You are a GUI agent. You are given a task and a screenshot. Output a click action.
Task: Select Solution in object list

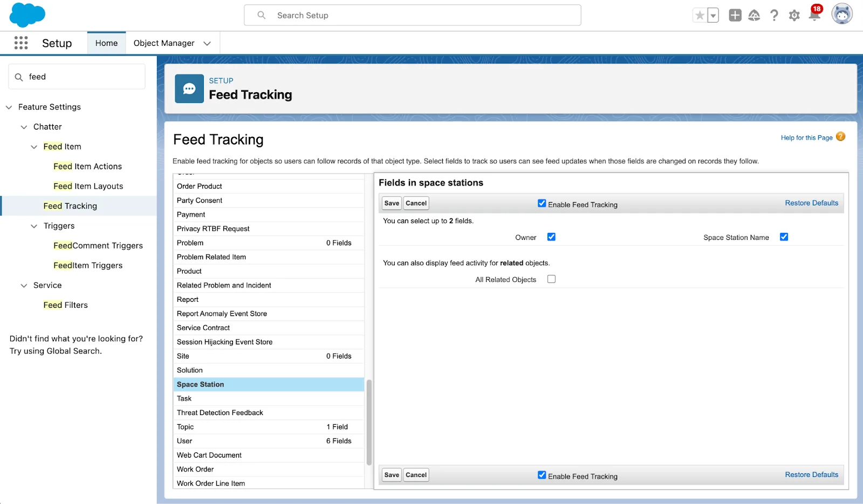click(269, 370)
